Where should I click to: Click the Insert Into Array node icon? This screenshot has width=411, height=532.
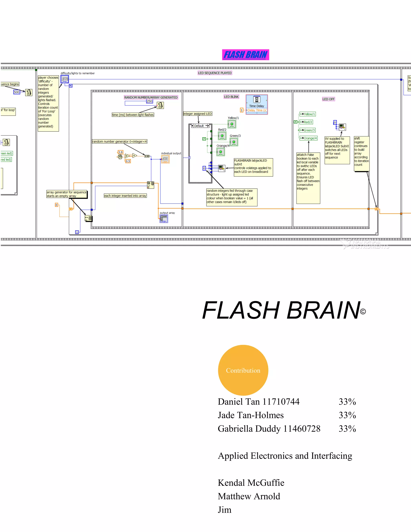click(x=151, y=185)
